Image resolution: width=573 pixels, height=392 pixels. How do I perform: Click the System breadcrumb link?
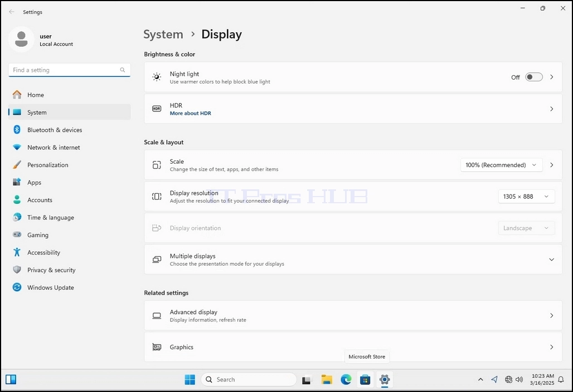(x=163, y=35)
